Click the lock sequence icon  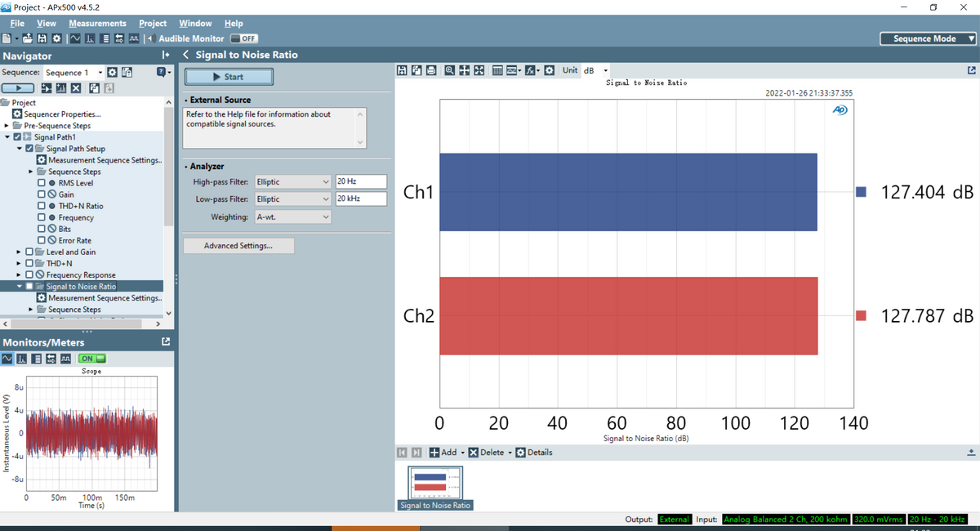pyautogui.click(x=127, y=73)
